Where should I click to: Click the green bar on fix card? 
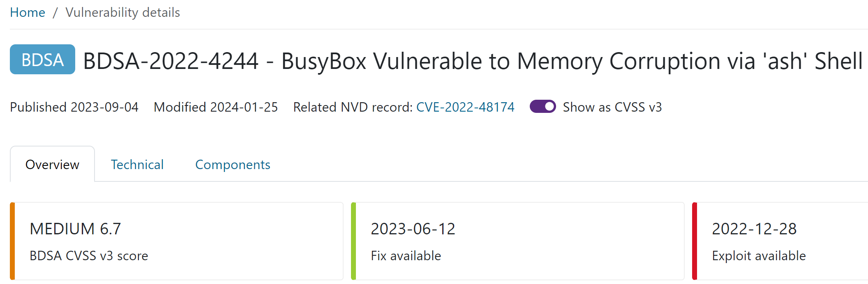[x=353, y=241]
